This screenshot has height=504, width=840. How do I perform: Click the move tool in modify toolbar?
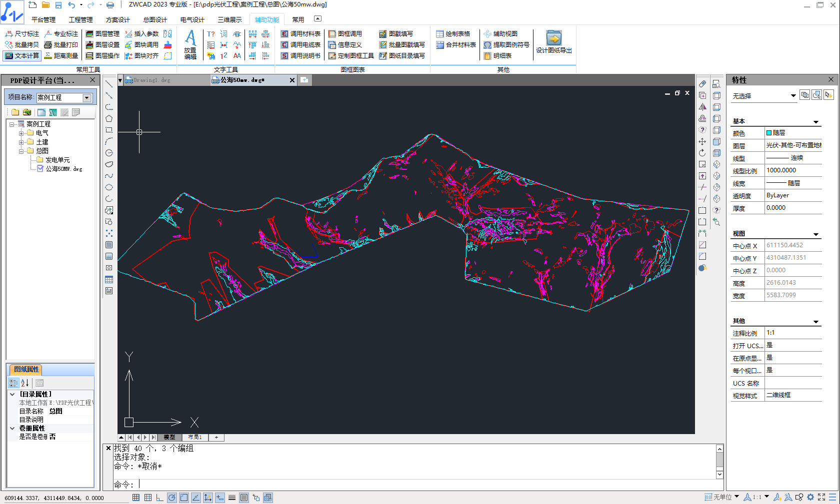702,141
